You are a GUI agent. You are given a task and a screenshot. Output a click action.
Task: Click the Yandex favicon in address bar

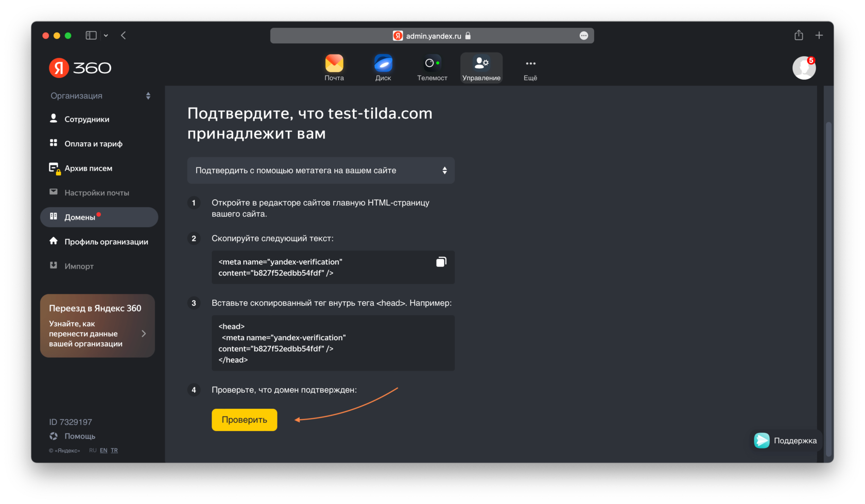click(x=398, y=36)
